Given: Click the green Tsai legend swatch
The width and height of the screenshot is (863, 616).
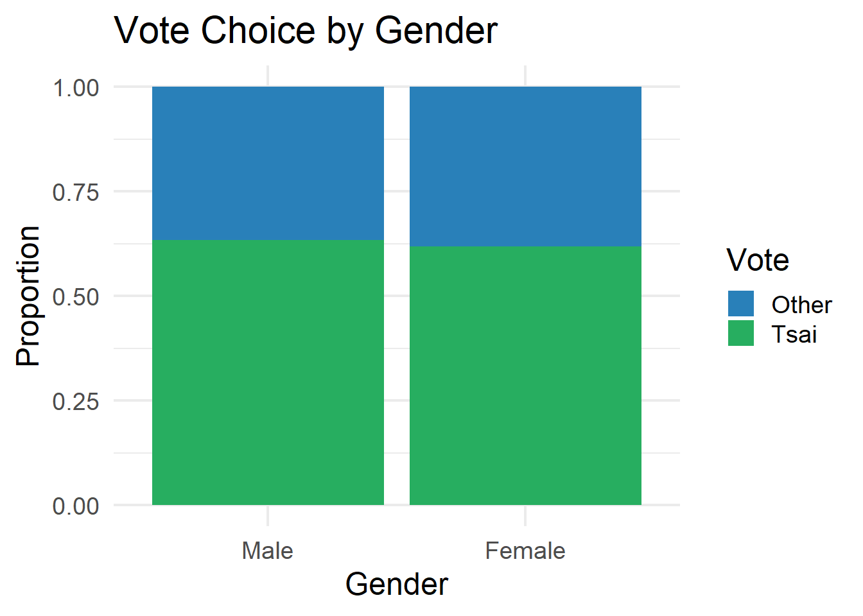Looking at the screenshot, I should click(x=740, y=334).
